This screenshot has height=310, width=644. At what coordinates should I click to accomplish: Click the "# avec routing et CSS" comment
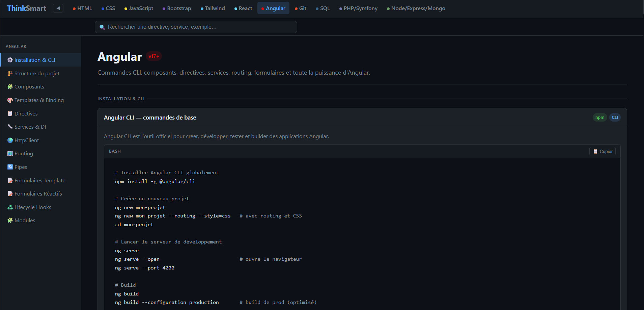click(271, 216)
